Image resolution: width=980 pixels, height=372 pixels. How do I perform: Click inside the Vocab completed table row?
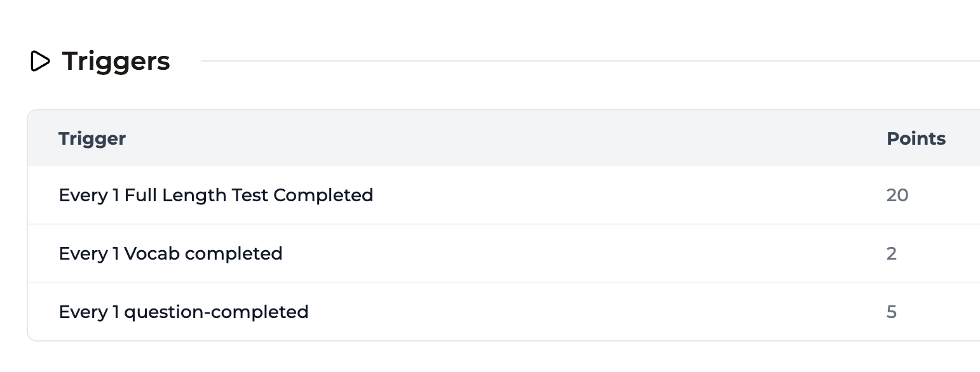coord(445,253)
